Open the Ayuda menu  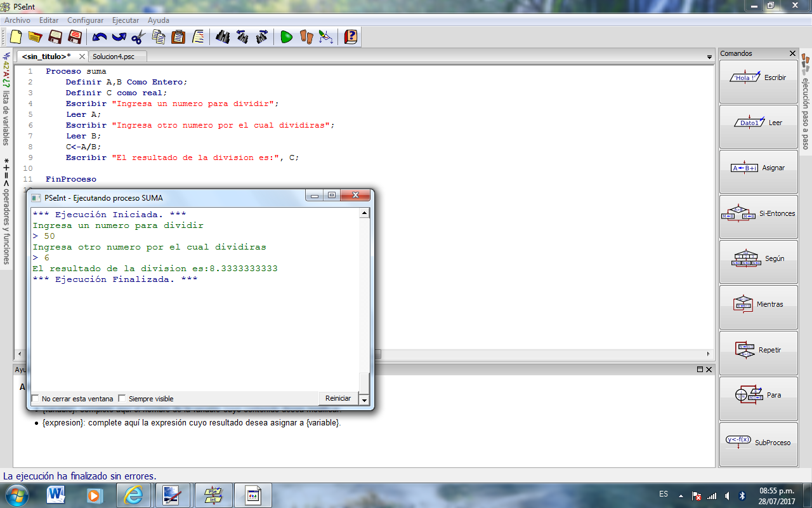(x=159, y=20)
